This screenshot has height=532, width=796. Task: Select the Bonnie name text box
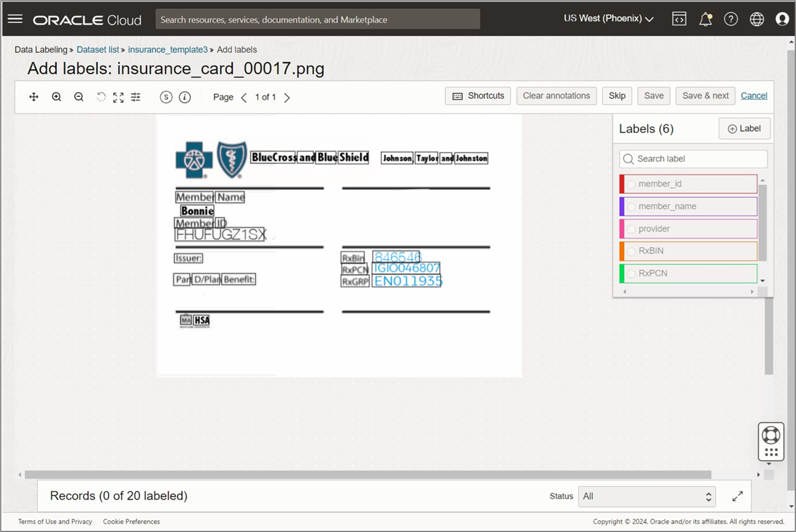tap(197, 210)
